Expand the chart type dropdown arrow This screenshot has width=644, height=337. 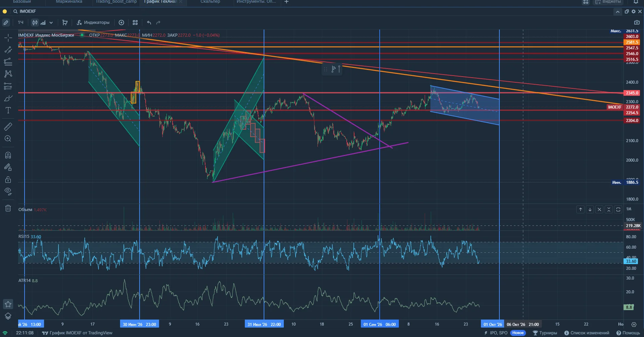pos(51,23)
